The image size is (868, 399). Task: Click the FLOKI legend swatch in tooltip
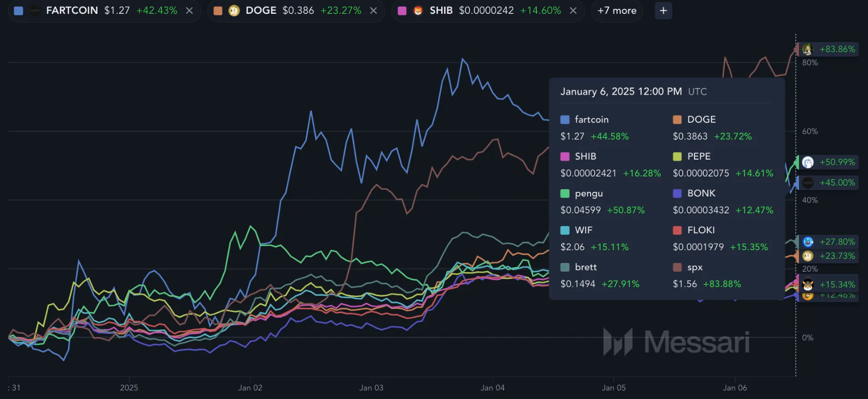tap(677, 230)
